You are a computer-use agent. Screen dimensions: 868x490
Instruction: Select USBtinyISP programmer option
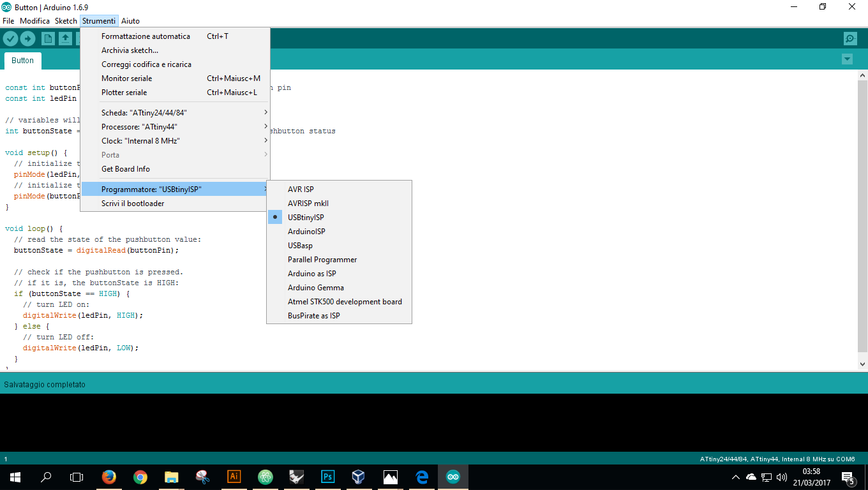click(x=339, y=218)
